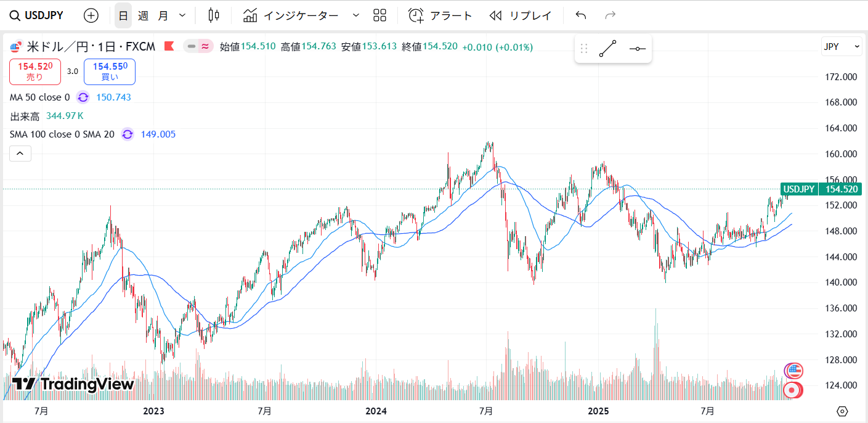Open the candlestick chart type icon

[214, 15]
